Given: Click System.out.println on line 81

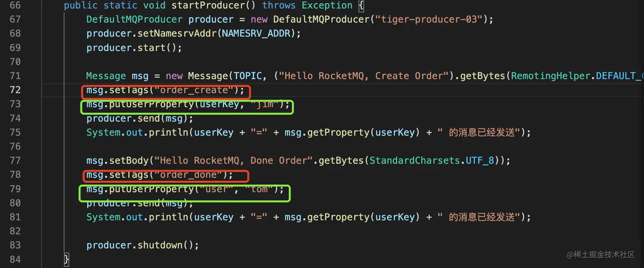Looking at the screenshot, I should pyautogui.click(x=137, y=217).
